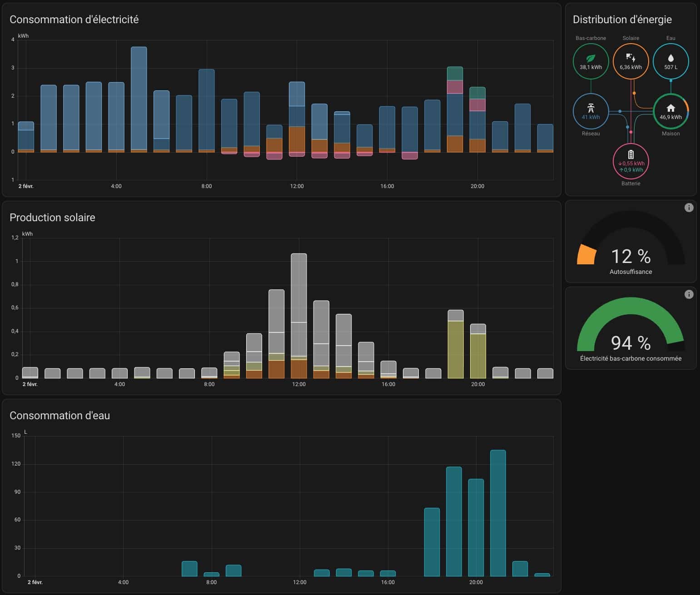Click the "Production solaire" card title
The width and height of the screenshot is (700, 595).
52,218
